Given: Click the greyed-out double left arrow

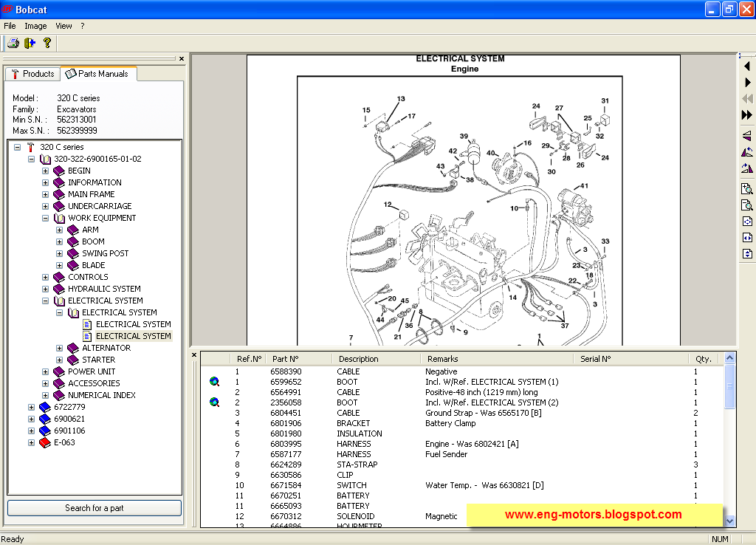Looking at the screenshot, I should tap(747, 99).
